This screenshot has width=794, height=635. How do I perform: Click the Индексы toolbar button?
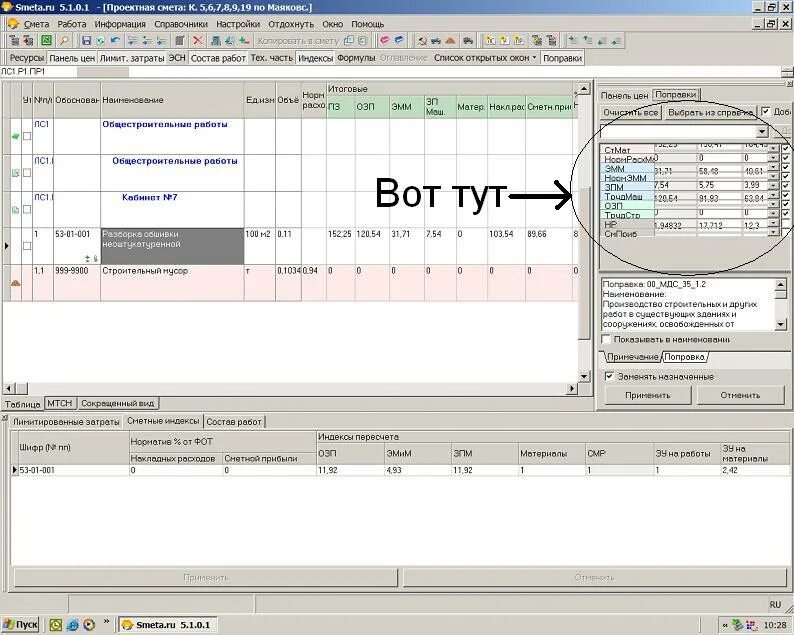point(315,58)
